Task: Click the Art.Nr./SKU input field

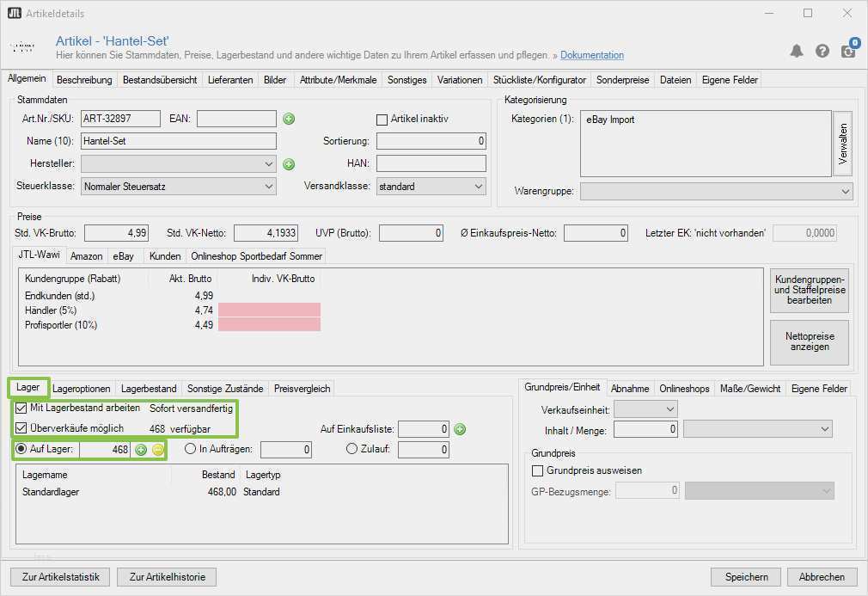Action: coord(120,119)
